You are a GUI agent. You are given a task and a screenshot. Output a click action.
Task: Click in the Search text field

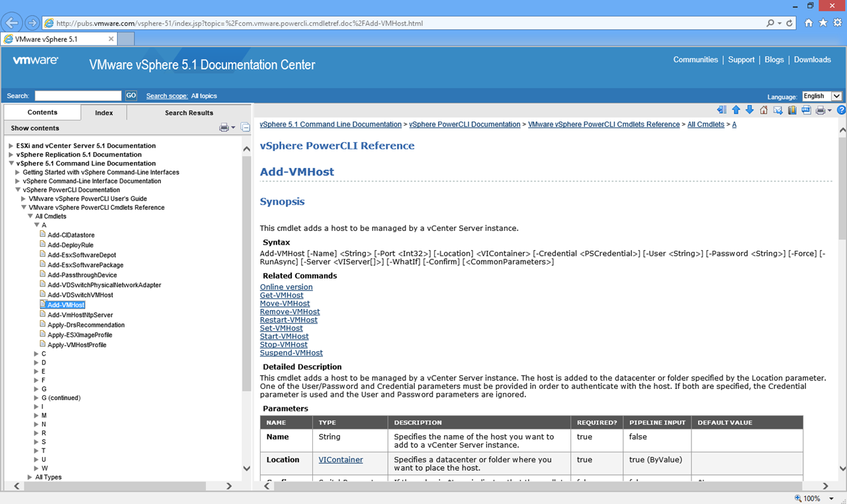coord(78,96)
